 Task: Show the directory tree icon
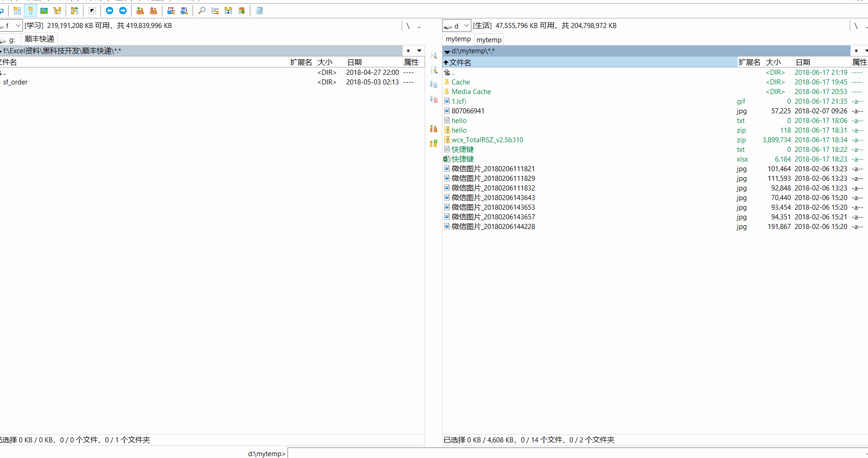tap(57, 11)
